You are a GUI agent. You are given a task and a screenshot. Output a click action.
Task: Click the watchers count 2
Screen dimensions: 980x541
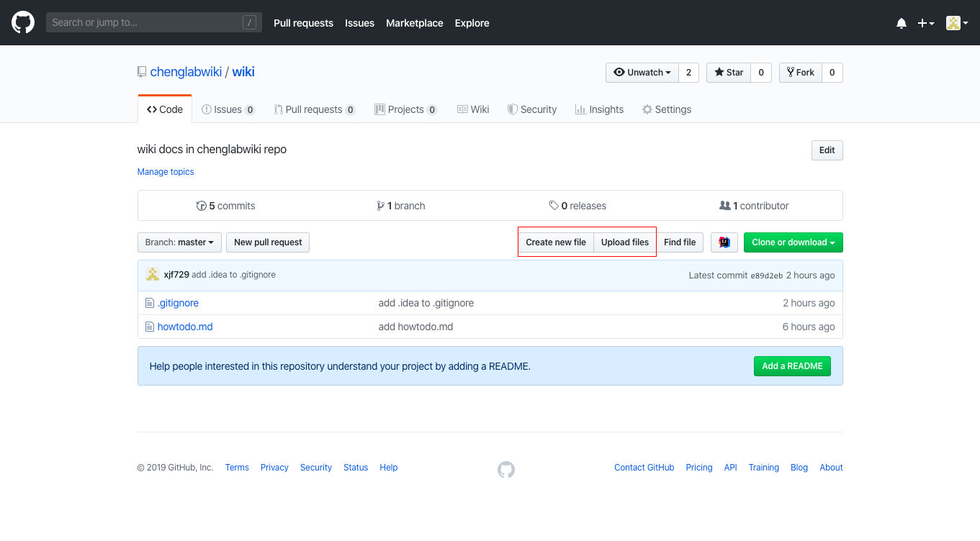tap(688, 73)
